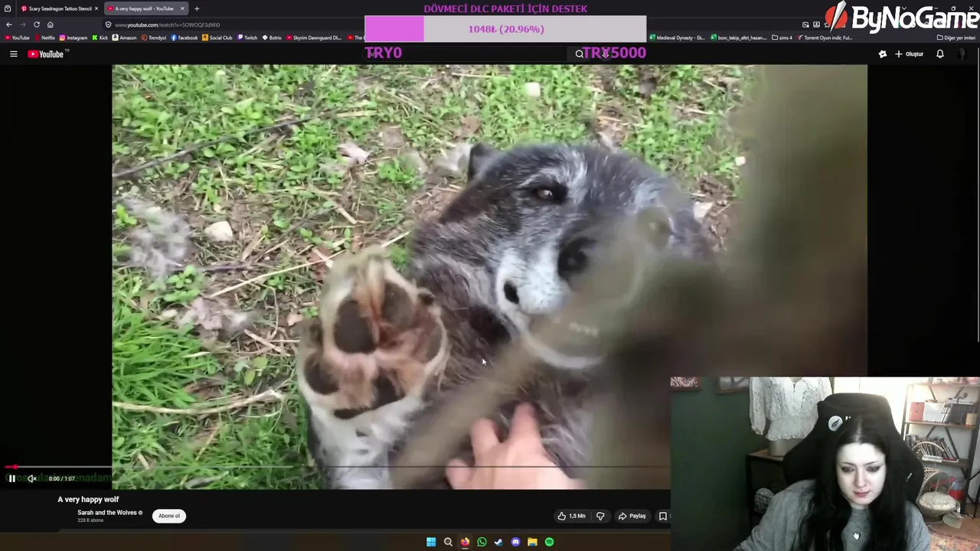Open Sarah and the Wolves channel
Screen dimensions: 980x551
tap(106, 513)
